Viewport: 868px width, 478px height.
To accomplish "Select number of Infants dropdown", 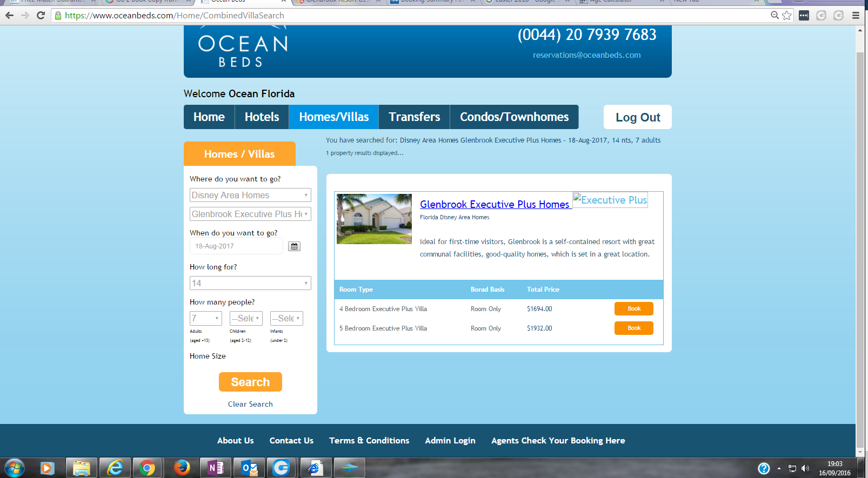I will (x=286, y=318).
